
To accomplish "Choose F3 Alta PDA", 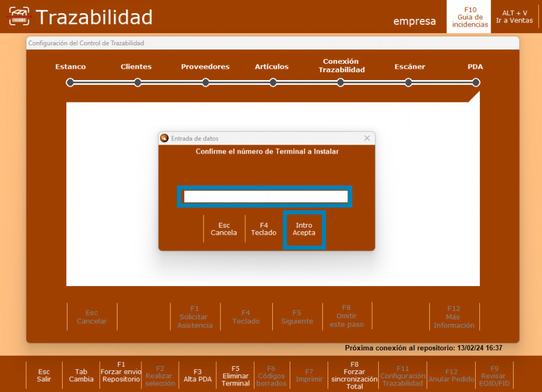I will [x=198, y=375].
